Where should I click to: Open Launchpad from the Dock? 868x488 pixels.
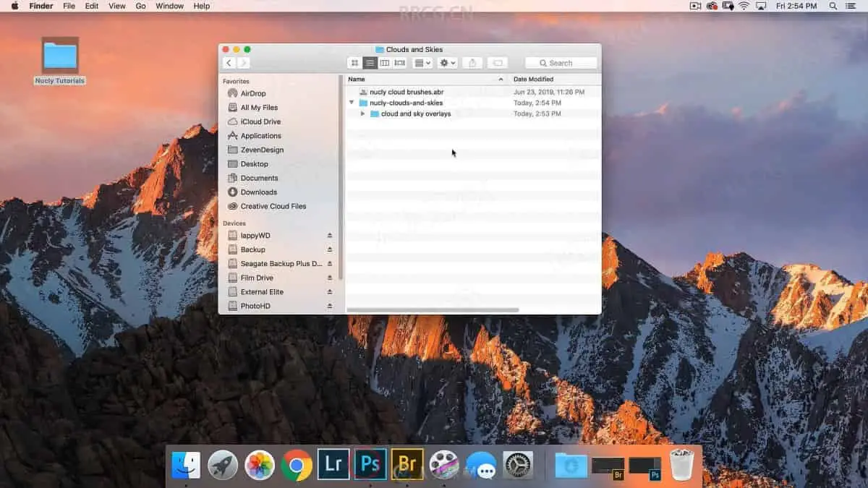point(223,465)
